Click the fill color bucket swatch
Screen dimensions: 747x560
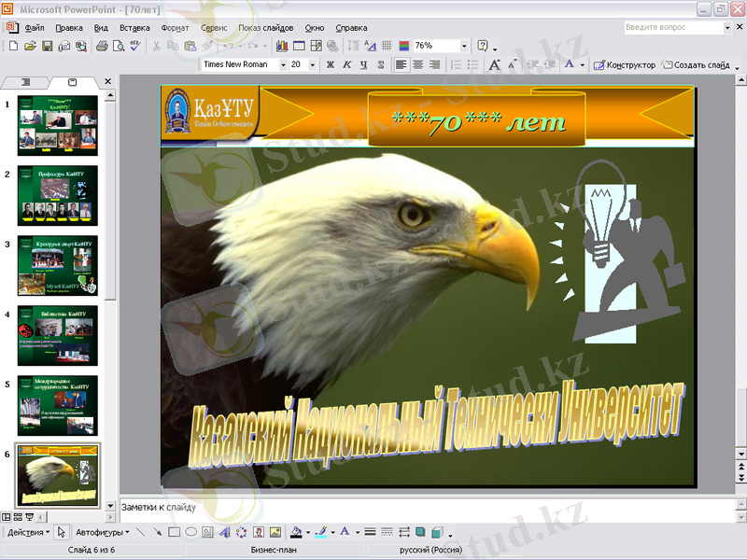(x=297, y=532)
